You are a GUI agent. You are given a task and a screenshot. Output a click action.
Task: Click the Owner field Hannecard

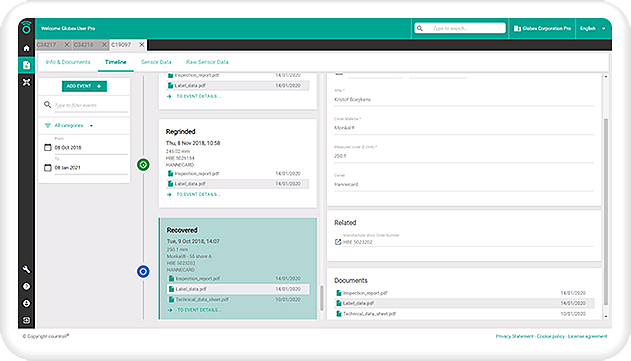464,184
